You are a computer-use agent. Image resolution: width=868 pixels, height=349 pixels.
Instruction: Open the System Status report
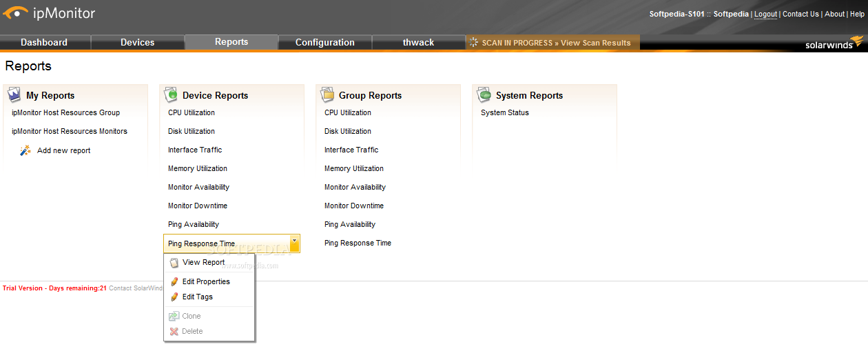[x=505, y=112]
